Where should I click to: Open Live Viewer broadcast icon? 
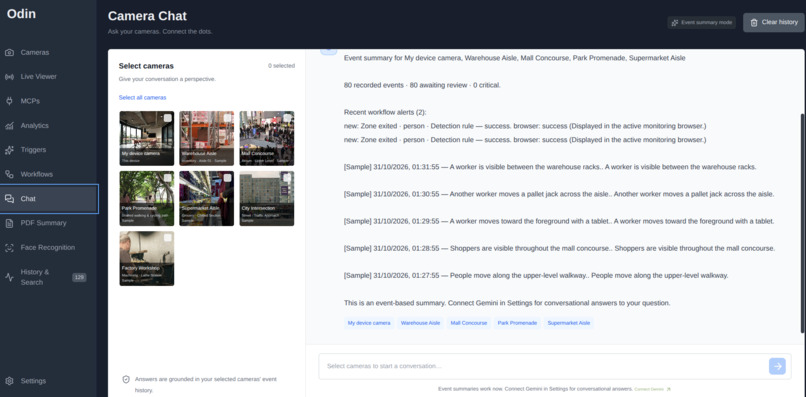pyautogui.click(x=9, y=77)
